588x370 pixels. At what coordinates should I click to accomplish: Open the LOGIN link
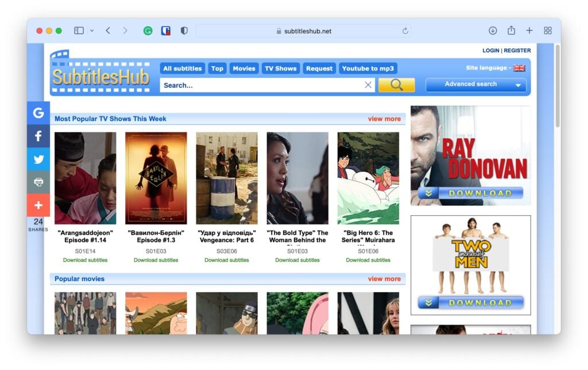(490, 50)
